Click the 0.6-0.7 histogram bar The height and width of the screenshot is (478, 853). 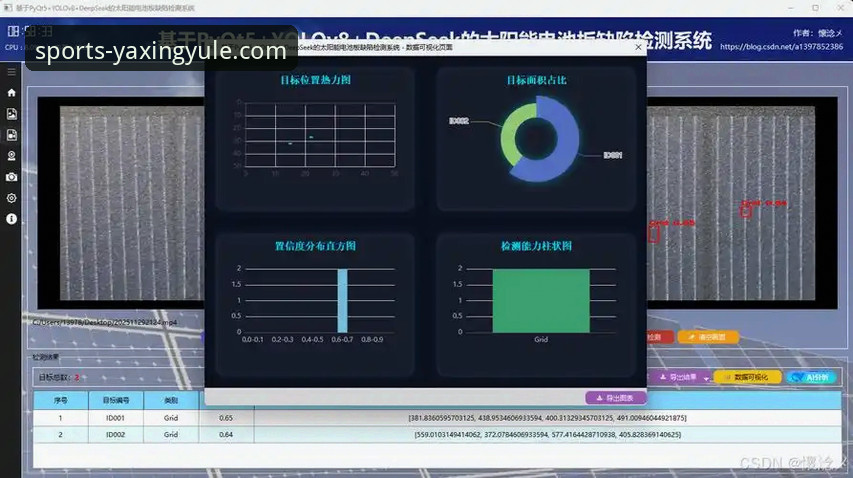coord(342,300)
